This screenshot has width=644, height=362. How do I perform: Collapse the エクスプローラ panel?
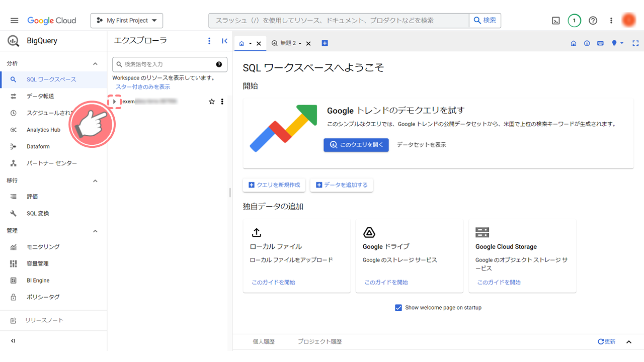tap(224, 41)
